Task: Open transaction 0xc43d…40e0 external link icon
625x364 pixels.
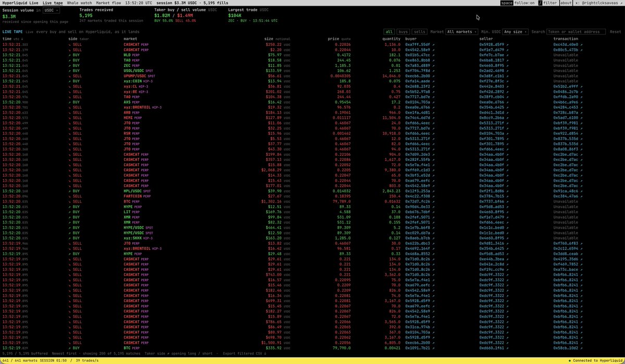Action: coord(581,45)
